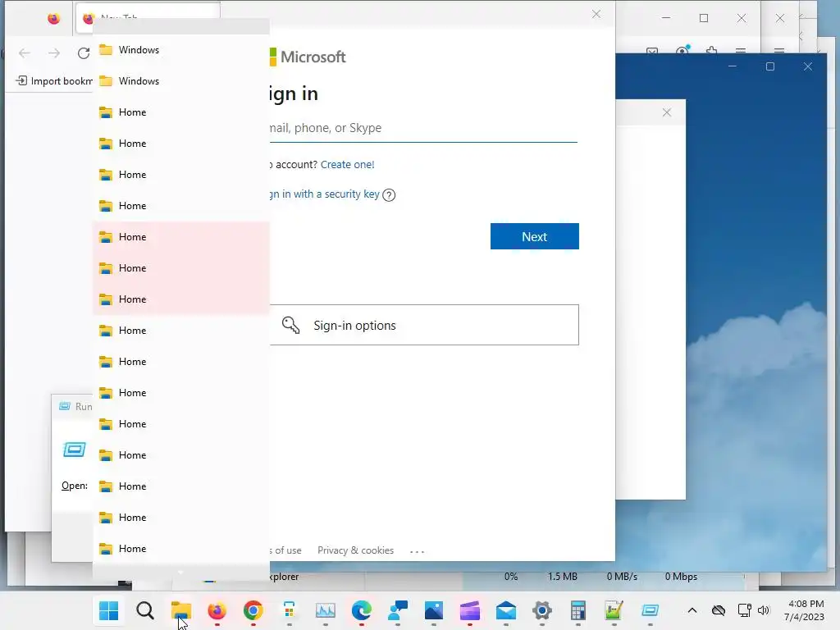Open Feedback Hub taskbar icon
This screenshot has width=840, height=630.
(x=398, y=609)
